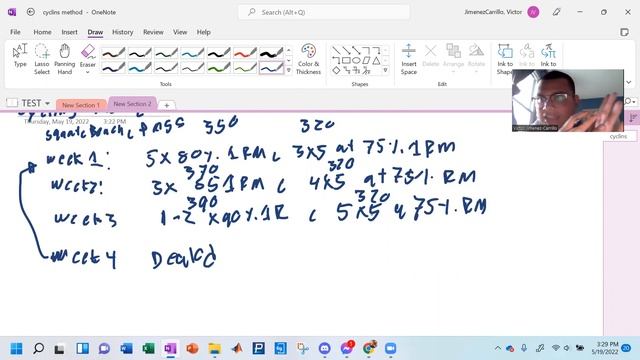Click the Victor account avatar
This screenshot has height=360, width=640.
tap(533, 12)
